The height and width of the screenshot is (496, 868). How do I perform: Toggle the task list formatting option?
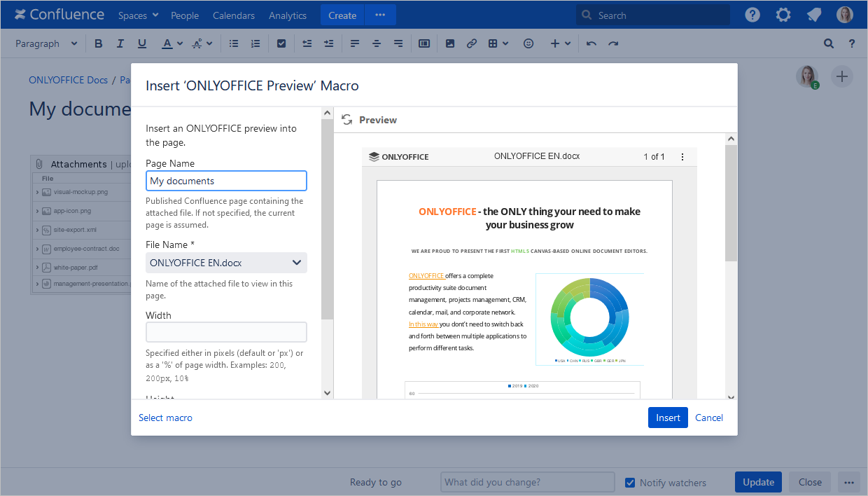point(281,43)
